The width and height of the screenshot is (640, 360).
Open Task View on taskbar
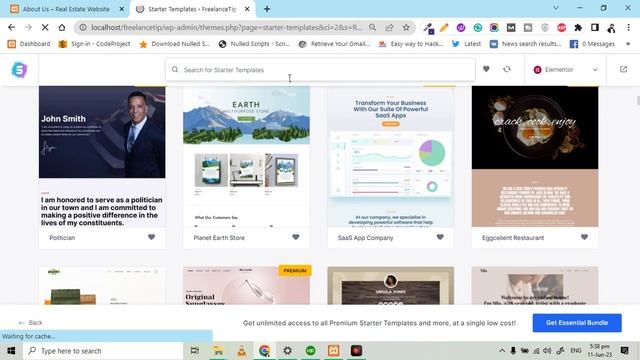tap(195, 351)
